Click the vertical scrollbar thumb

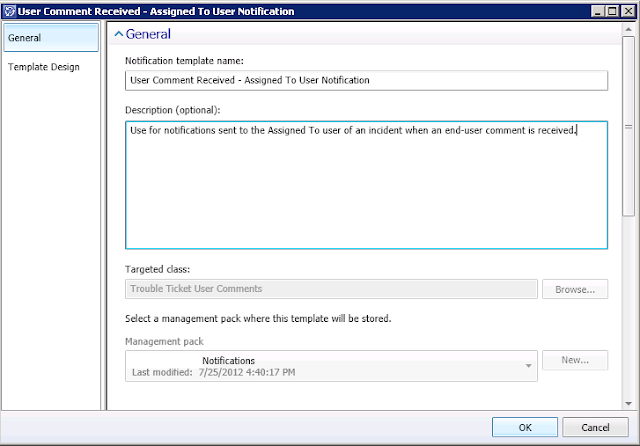coord(629,126)
